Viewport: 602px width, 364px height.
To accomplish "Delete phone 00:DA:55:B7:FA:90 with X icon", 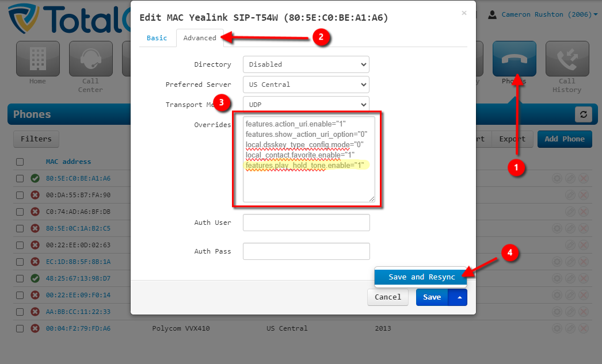I will click(x=584, y=195).
